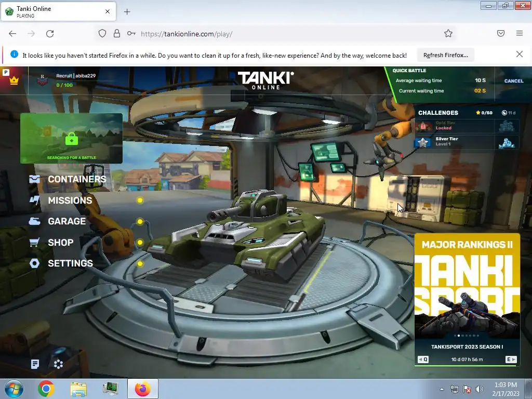Click the Refresh Firefox button
This screenshot has width=532, height=399.
point(445,55)
